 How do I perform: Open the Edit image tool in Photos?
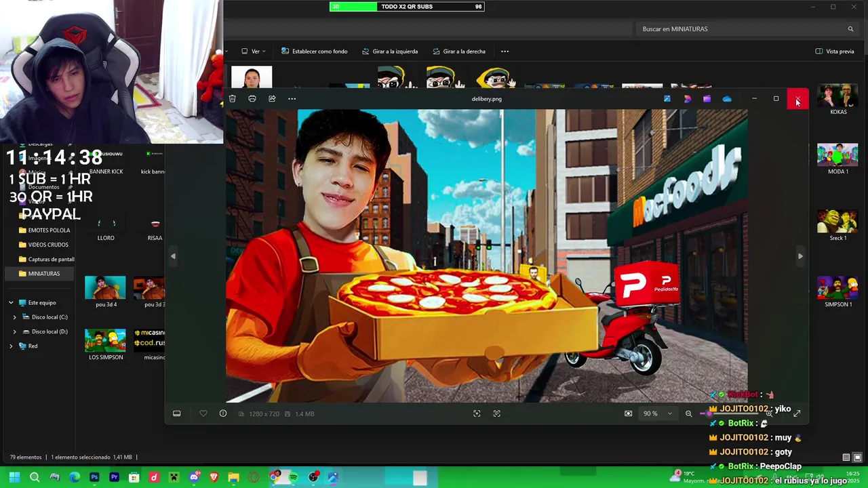(667, 99)
